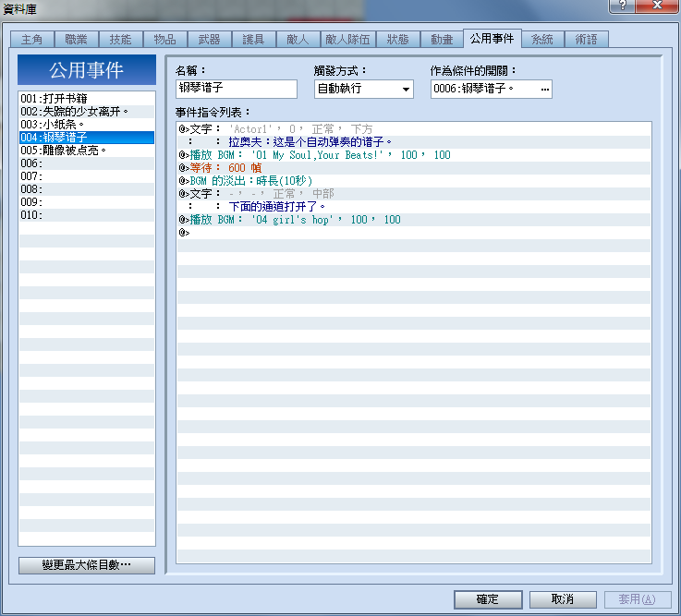Switch to the 主角 tab
681x616 pixels.
32,40
